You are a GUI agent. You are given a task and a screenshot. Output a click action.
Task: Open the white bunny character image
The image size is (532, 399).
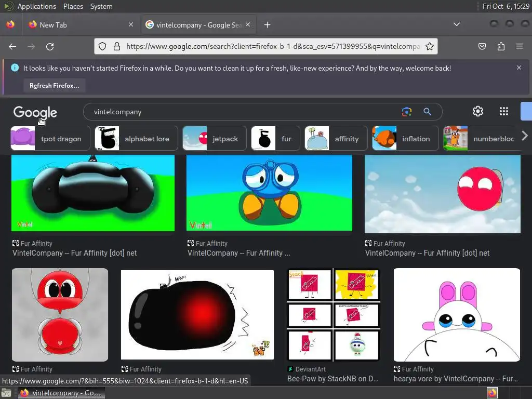point(457,314)
